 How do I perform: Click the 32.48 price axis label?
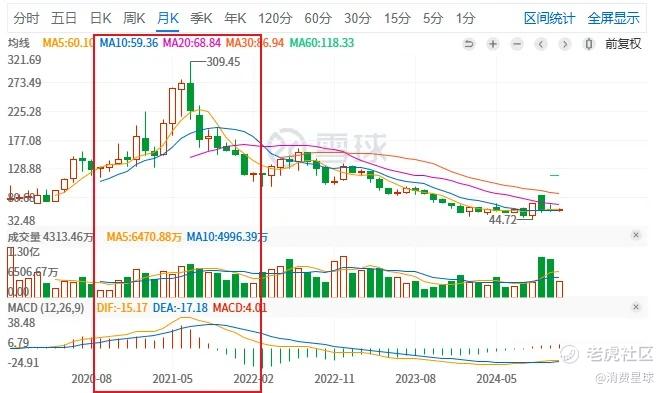click(21, 221)
